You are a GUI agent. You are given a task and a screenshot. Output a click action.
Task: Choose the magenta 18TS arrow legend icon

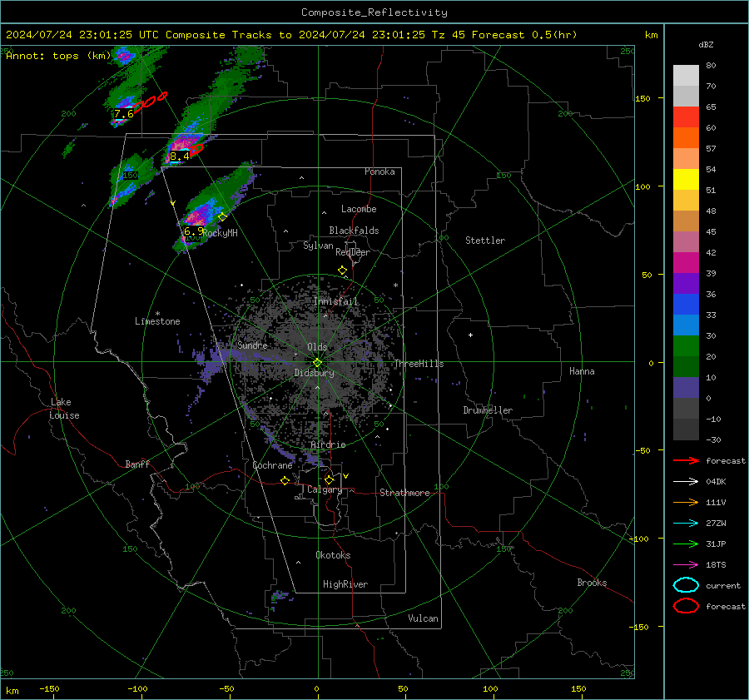pos(686,565)
